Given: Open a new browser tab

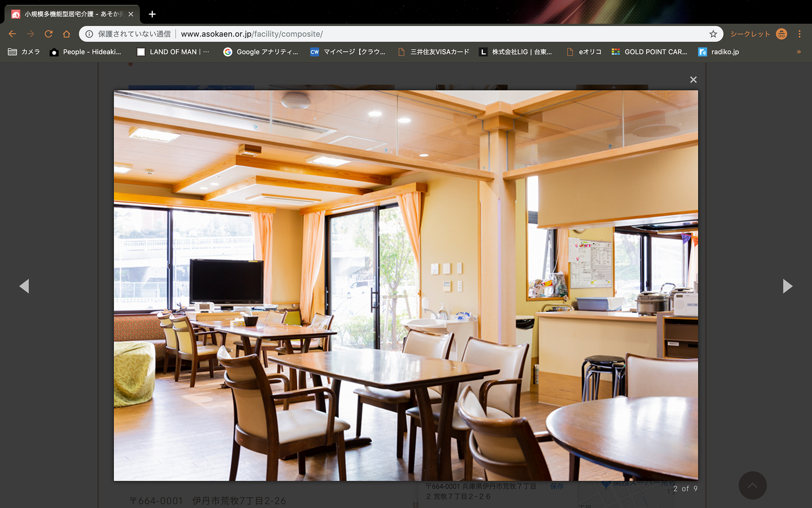Looking at the screenshot, I should coord(152,14).
